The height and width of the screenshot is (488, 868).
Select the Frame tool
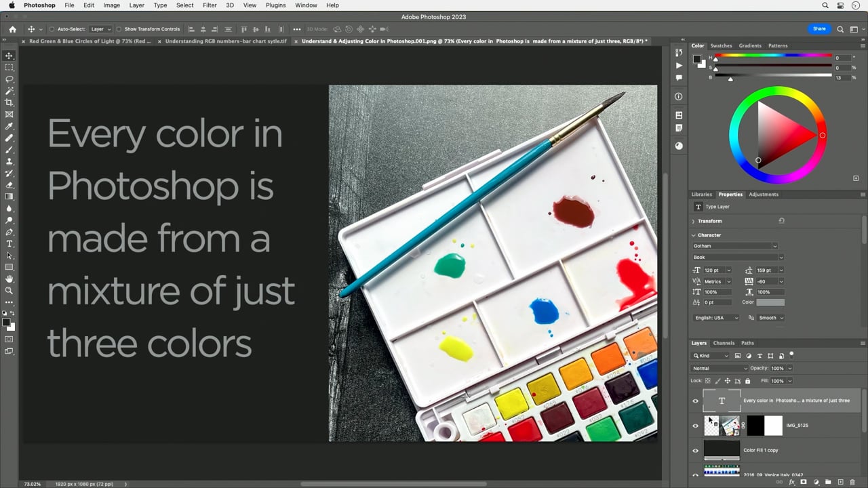[9, 115]
